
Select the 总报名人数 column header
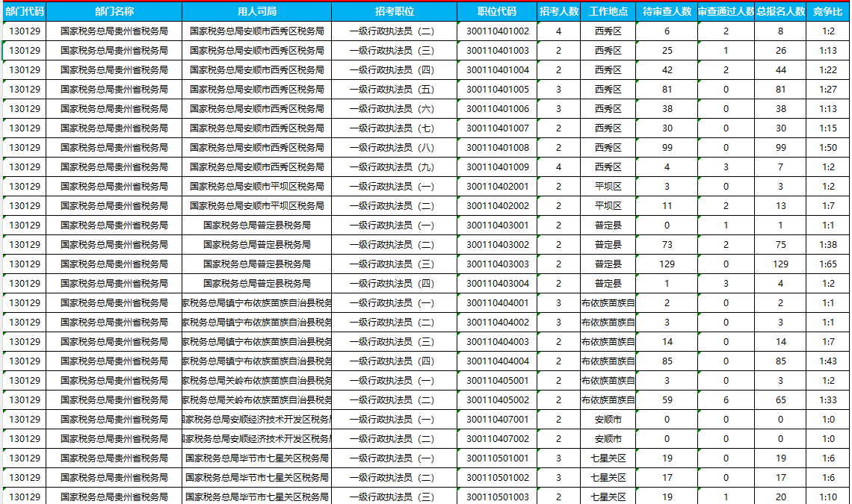[x=780, y=12]
